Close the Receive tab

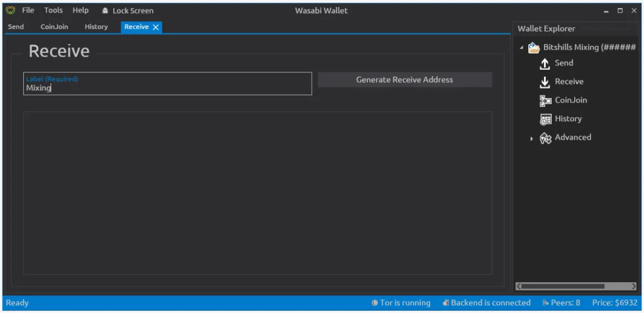point(156,27)
